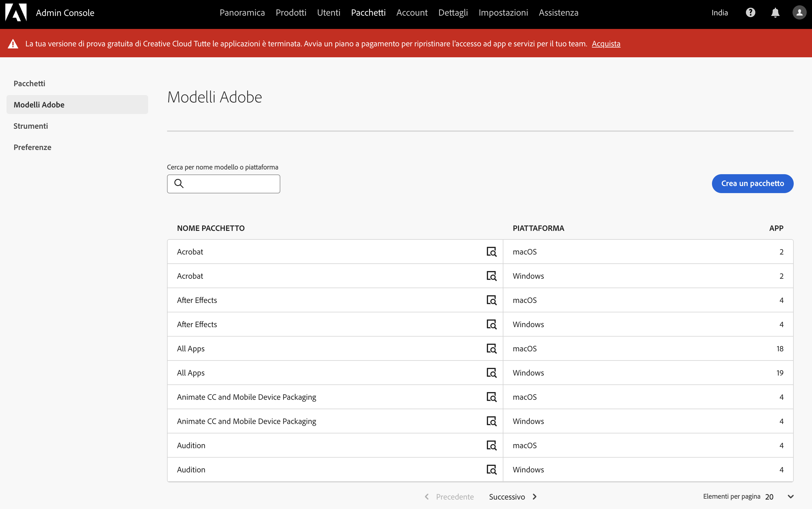Click the Crea un pacchetto button
Image resolution: width=812 pixels, height=509 pixels.
(x=752, y=183)
